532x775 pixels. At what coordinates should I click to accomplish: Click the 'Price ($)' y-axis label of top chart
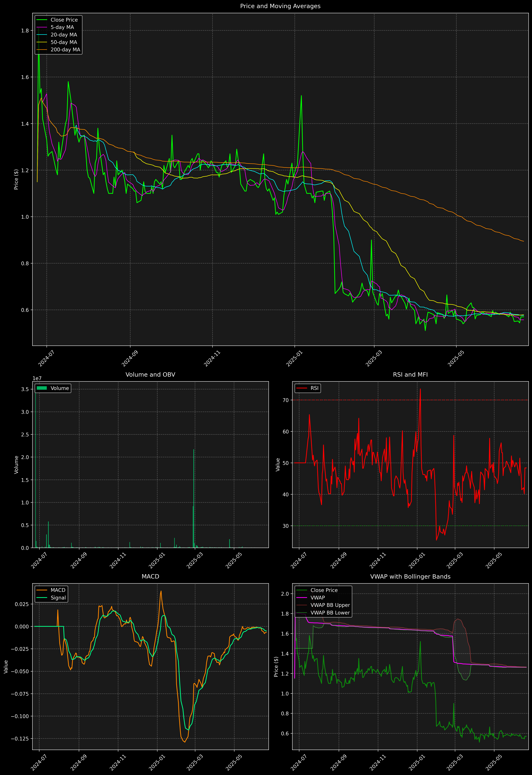click(x=16, y=179)
